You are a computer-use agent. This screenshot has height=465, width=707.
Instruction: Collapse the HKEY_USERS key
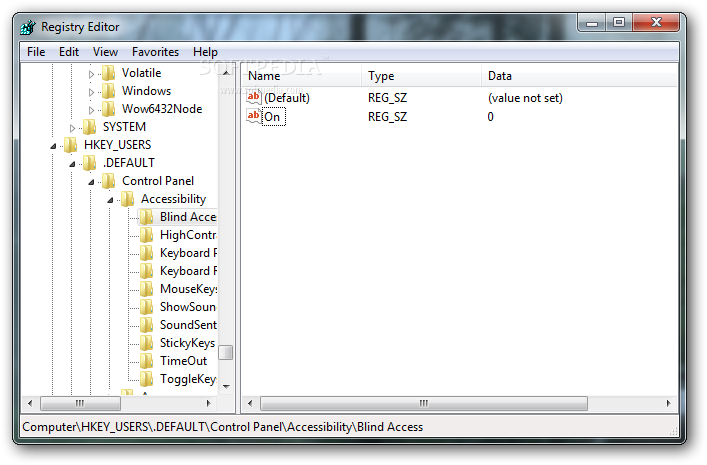coord(53,146)
